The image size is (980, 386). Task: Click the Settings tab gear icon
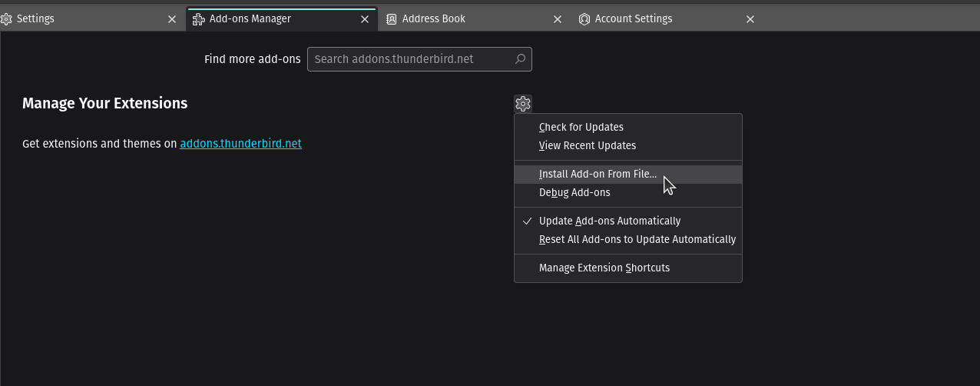pyautogui.click(x=6, y=19)
